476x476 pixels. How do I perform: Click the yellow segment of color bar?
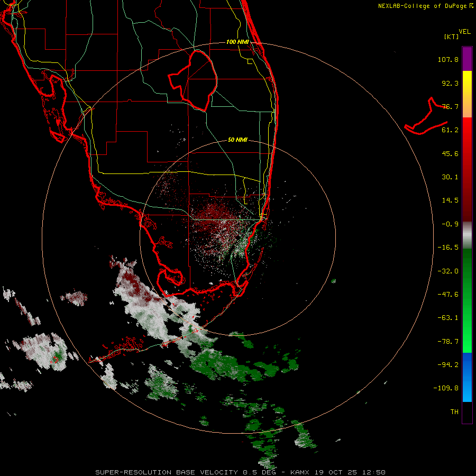pos(467,83)
